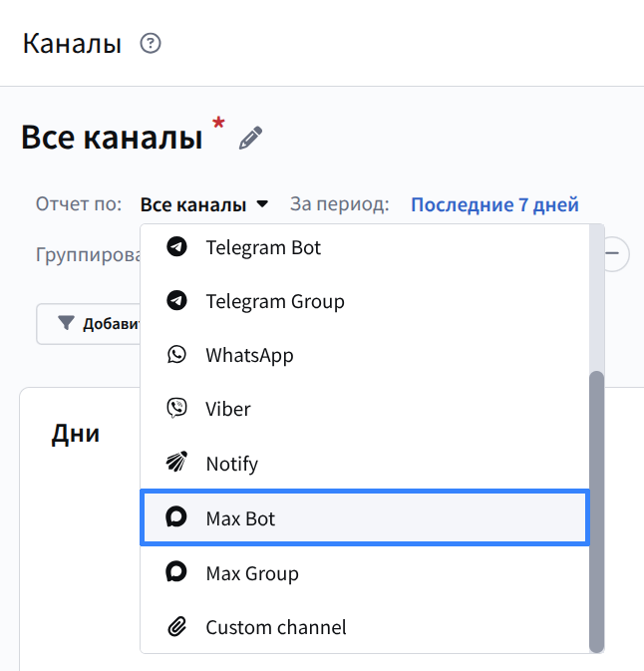Click the Все каналы report title heading
Screen dimensions: 644x671
pyautogui.click(x=112, y=138)
